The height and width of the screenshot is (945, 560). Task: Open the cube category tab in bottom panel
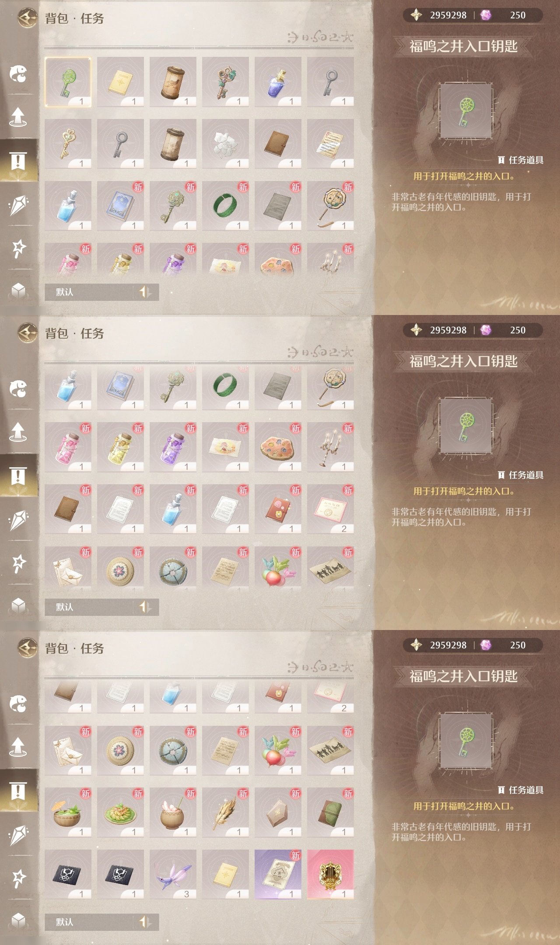pyautogui.click(x=18, y=920)
